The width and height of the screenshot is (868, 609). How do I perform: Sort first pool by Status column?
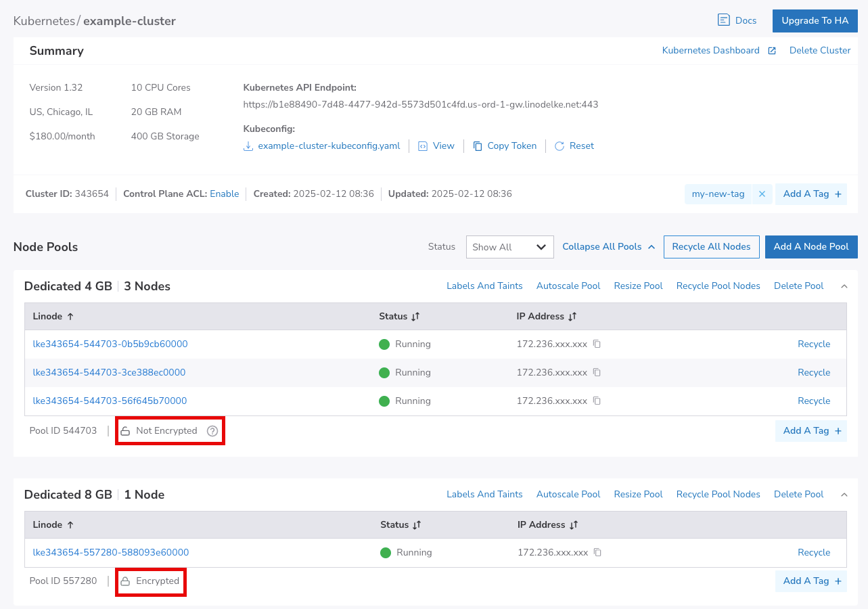pos(400,317)
